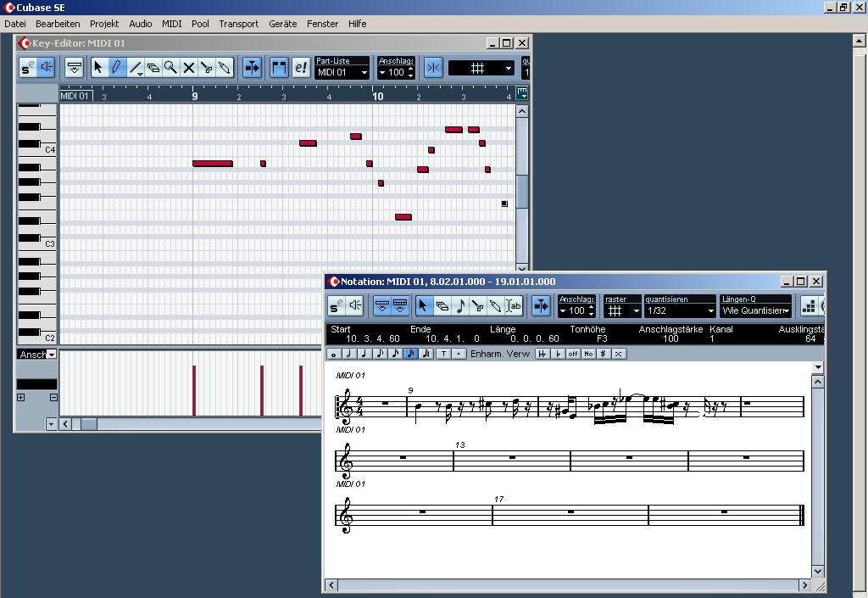Open the Part-Liste MIDI 01 dropdown

tap(342, 72)
